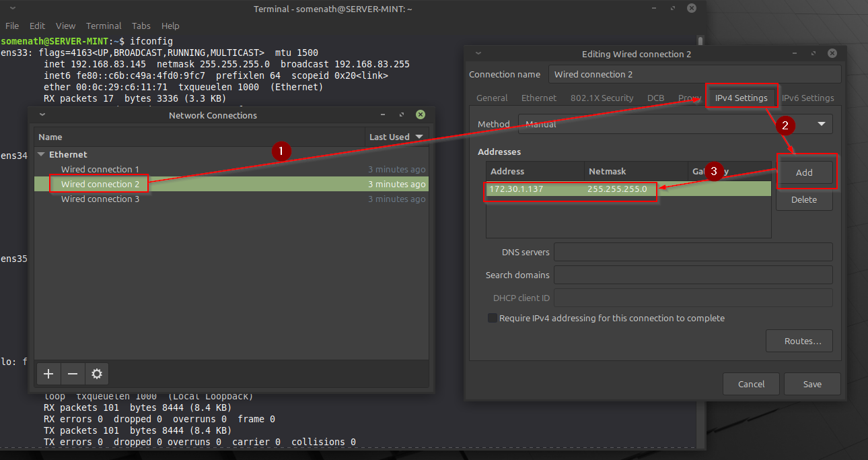Minimize the Terminal window
This screenshot has height=460, width=868.
[x=655, y=8]
